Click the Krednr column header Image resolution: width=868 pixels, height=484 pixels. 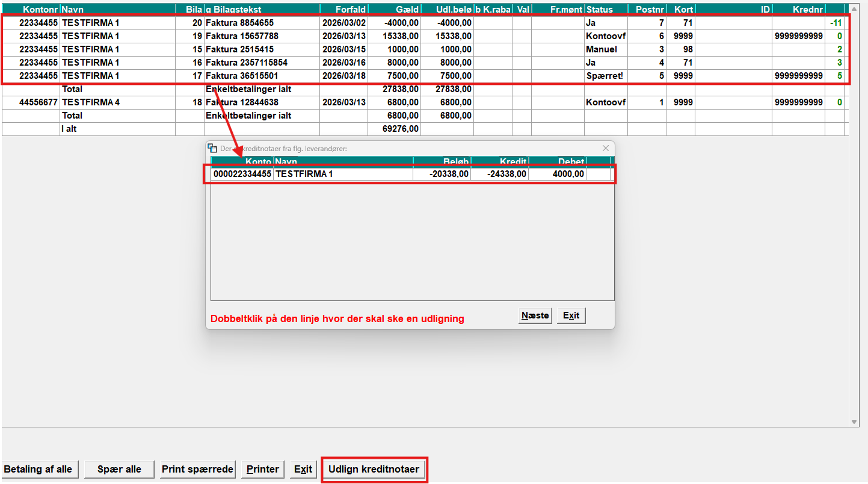point(798,10)
